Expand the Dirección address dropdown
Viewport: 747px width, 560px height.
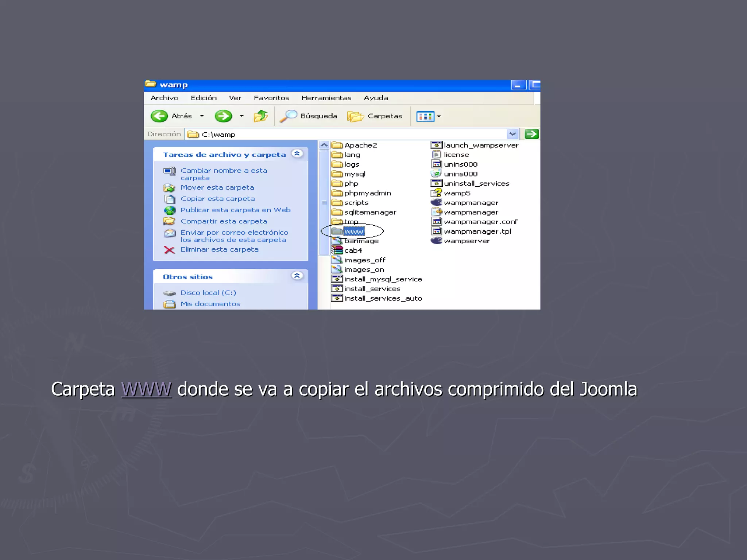pyautogui.click(x=512, y=134)
